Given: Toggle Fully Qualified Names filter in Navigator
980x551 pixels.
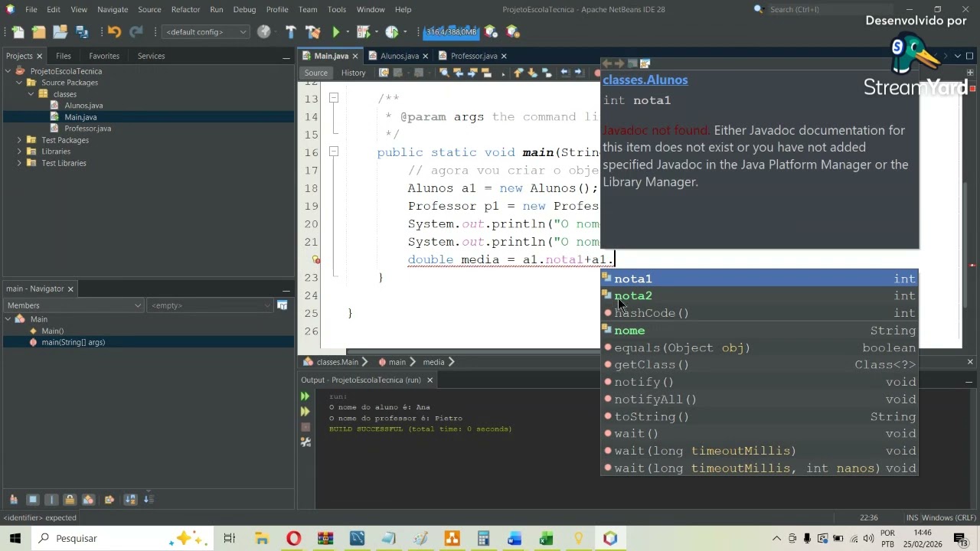Looking at the screenshot, I should (109, 500).
